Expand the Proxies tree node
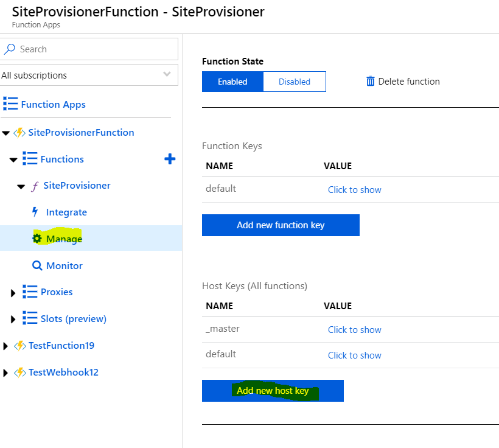 click(13, 293)
